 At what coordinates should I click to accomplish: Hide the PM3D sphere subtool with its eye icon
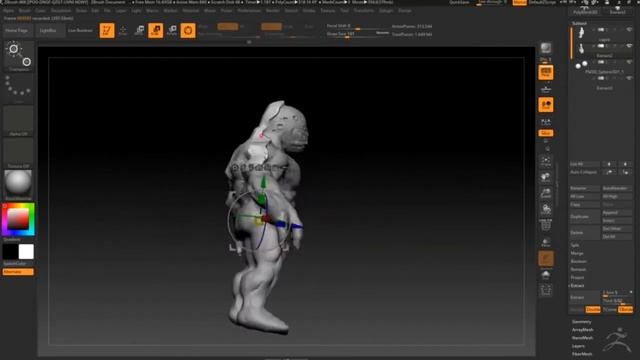click(x=629, y=62)
